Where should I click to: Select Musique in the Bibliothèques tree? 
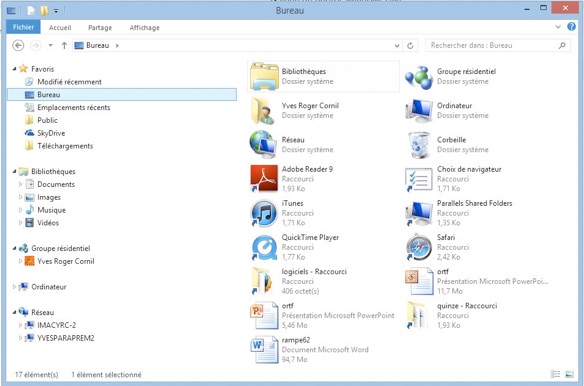coord(51,210)
